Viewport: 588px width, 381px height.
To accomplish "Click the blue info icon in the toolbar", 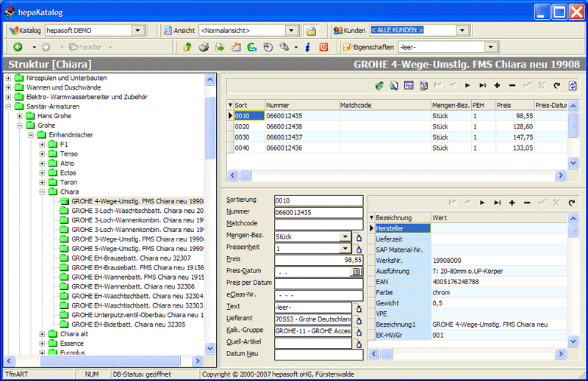I will coord(307,47).
